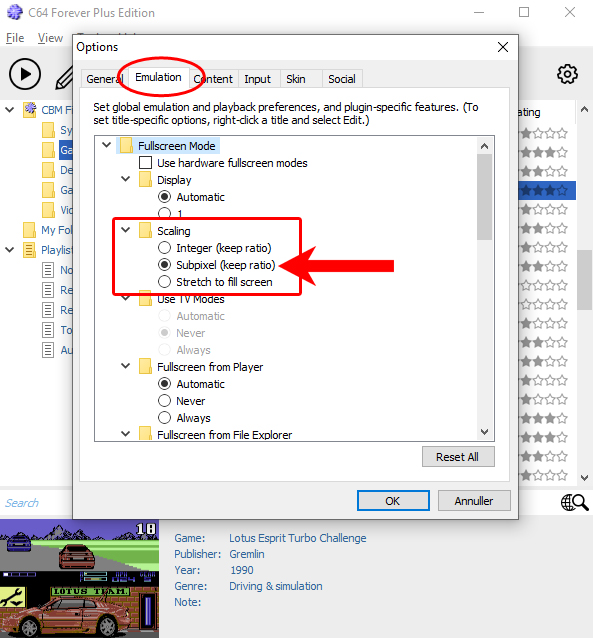Select the My Folder folder icon
The width and height of the screenshot is (593, 638).
pyautogui.click(x=29, y=230)
